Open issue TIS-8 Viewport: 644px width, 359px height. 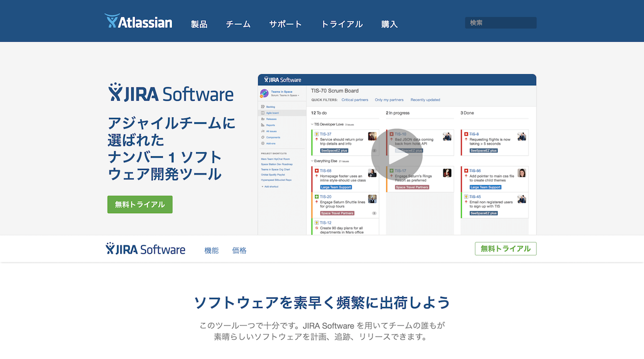point(474,134)
